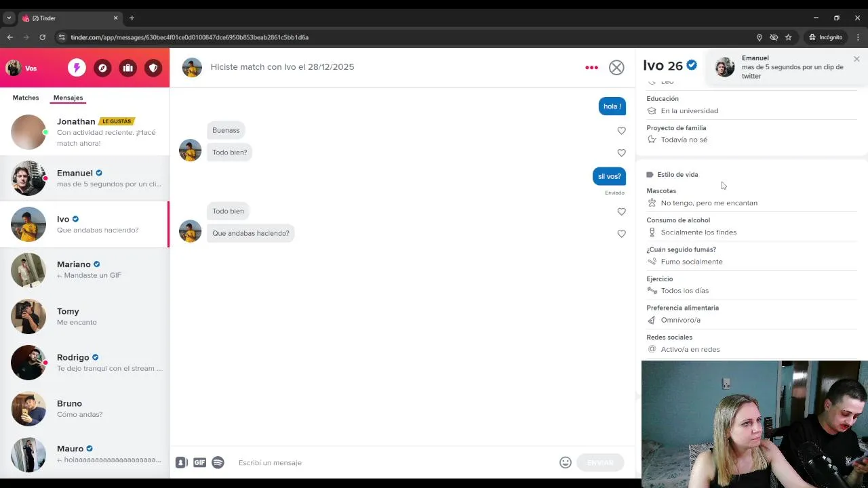Open the Tomy conversation

point(85,316)
